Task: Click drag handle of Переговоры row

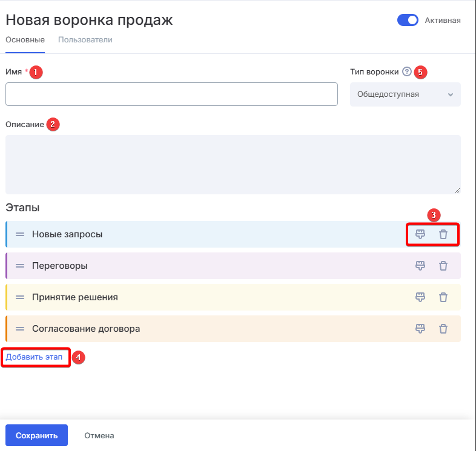Action: [x=20, y=266]
